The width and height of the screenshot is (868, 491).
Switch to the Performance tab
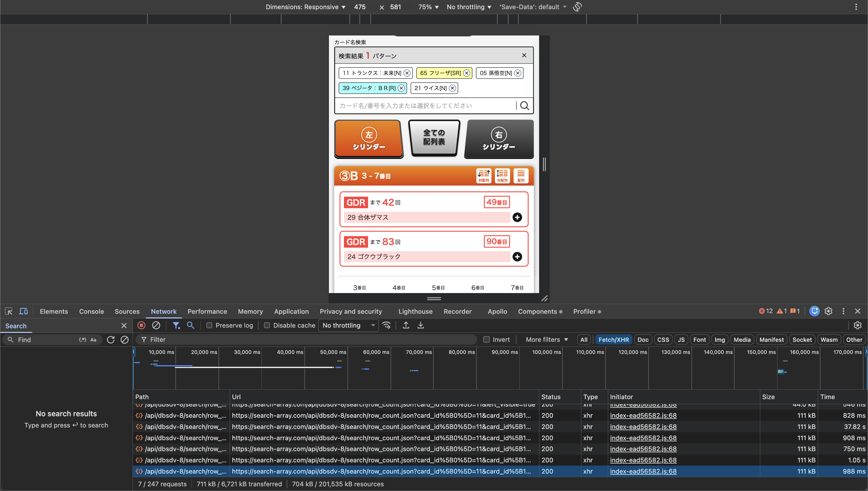207,311
